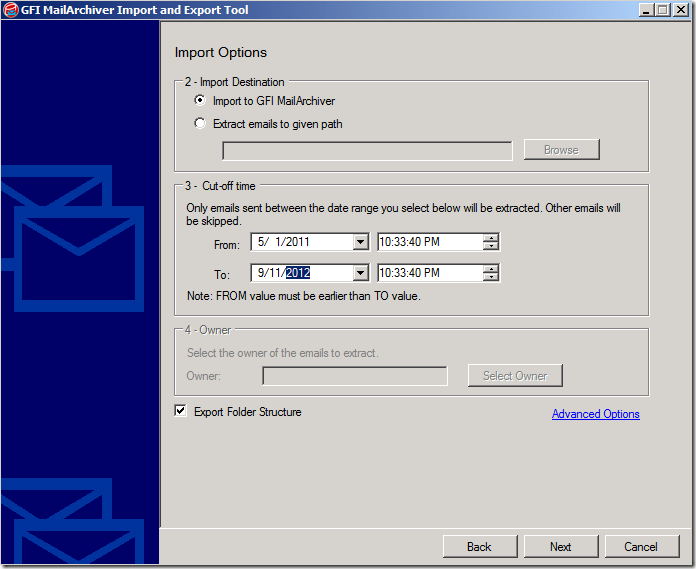Click the GFI MailArchiver app icon in title bar
The width and height of the screenshot is (696, 569).
point(11,10)
